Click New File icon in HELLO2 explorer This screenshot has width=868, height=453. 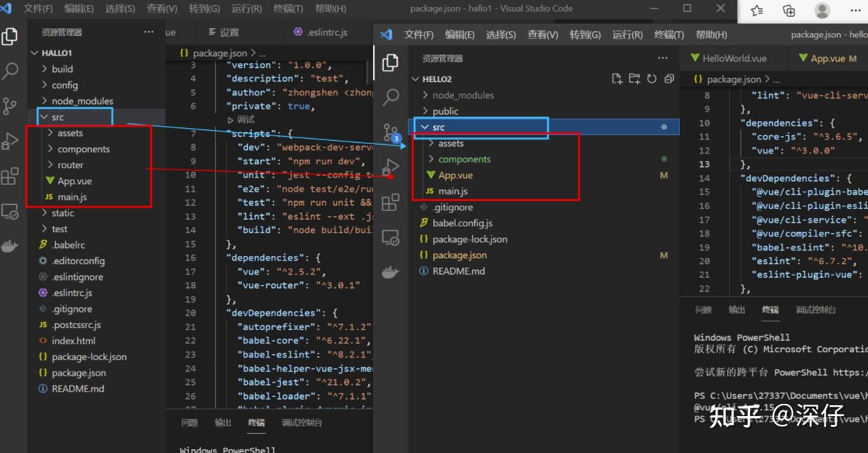pos(617,79)
